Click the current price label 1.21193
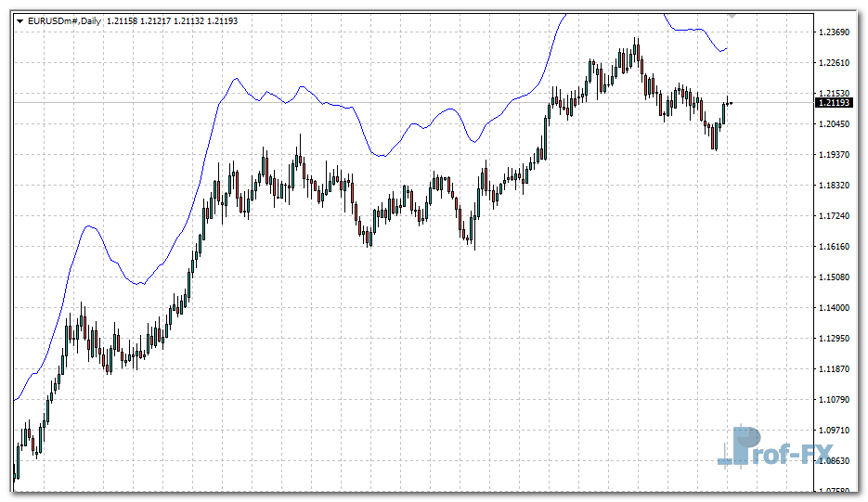The image size is (868, 502). click(x=836, y=102)
